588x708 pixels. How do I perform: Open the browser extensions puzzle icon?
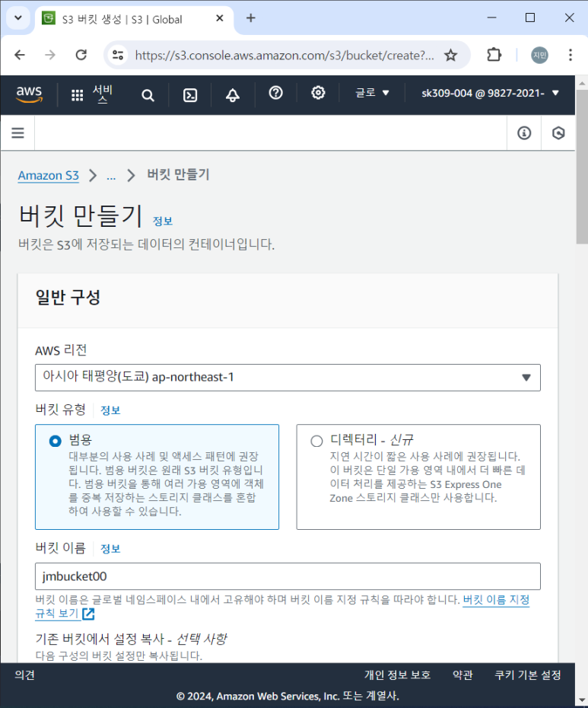(494, 55)
